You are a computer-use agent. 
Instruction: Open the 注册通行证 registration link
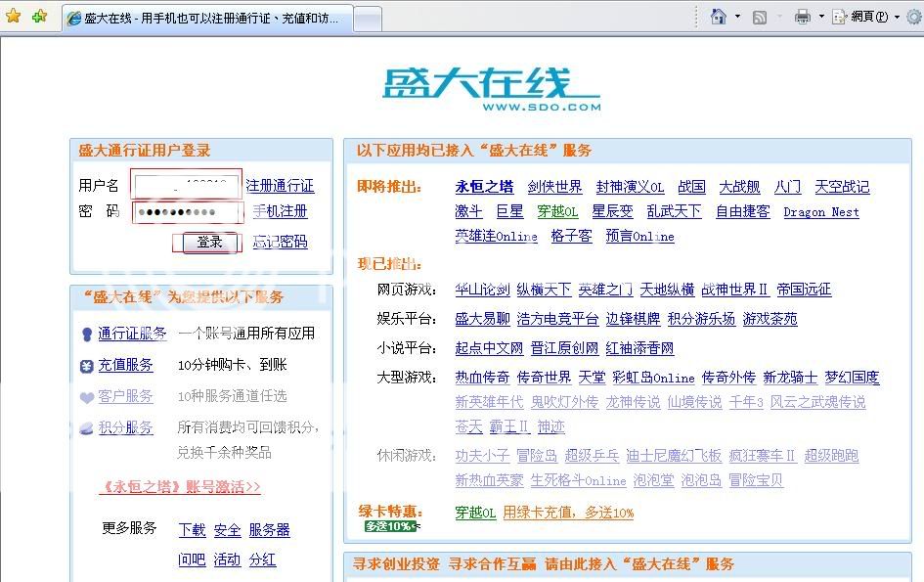pyautogui.click(x=280, y=186)
